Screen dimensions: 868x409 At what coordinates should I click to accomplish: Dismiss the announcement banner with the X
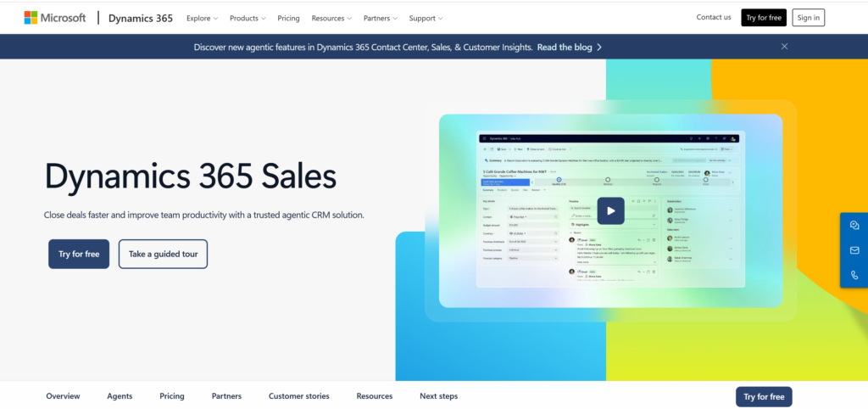pyautogui.click(x=784, y=47)
